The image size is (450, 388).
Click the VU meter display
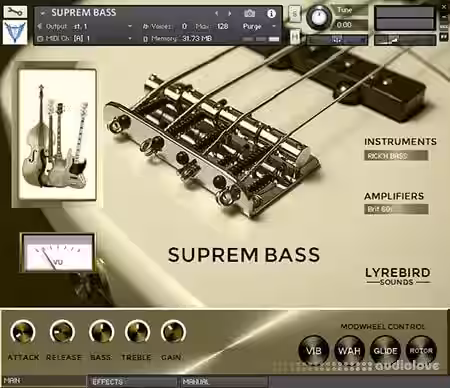coord(58,252)
